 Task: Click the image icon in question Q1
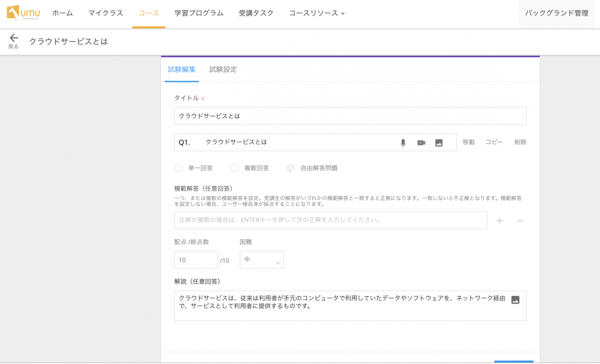click(439, 142)
